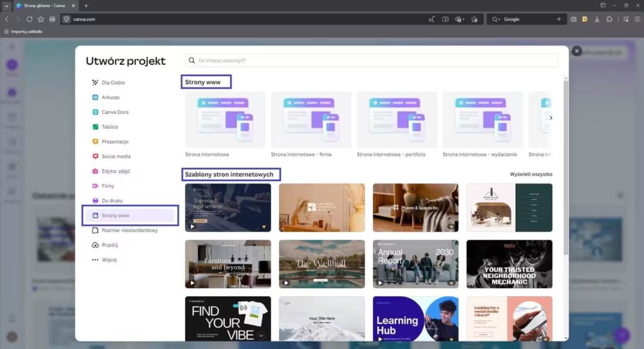The image size is (644, 349).
Task: Open Edytor zdjęć photo editor icon
Action: (95, 171)
